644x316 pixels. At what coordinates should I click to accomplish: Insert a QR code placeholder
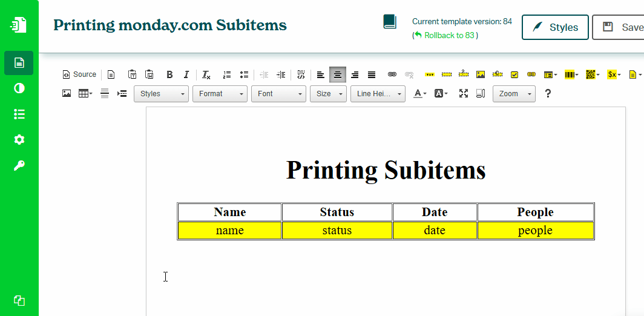click(592, 74)
